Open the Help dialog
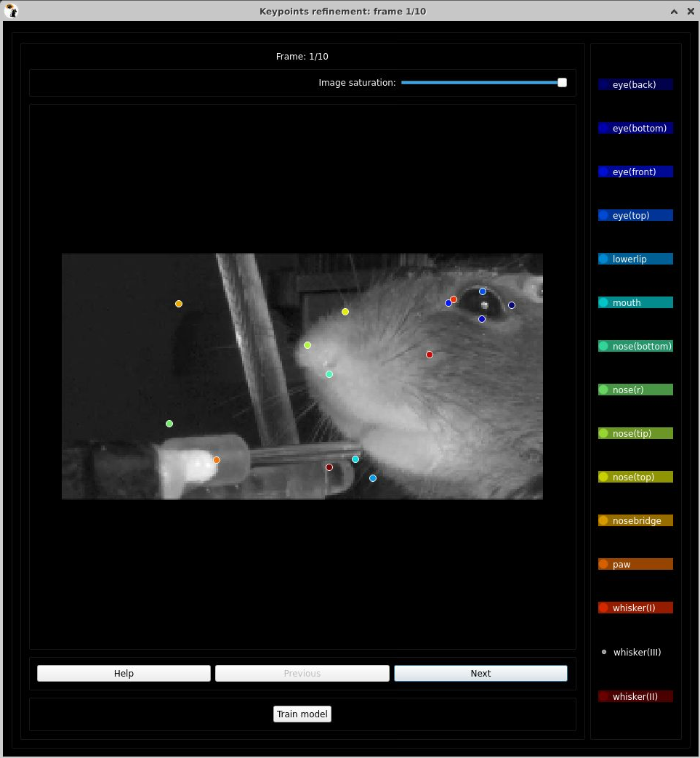Viewport: 700px width, 758px height. click(x=124, y=673)
